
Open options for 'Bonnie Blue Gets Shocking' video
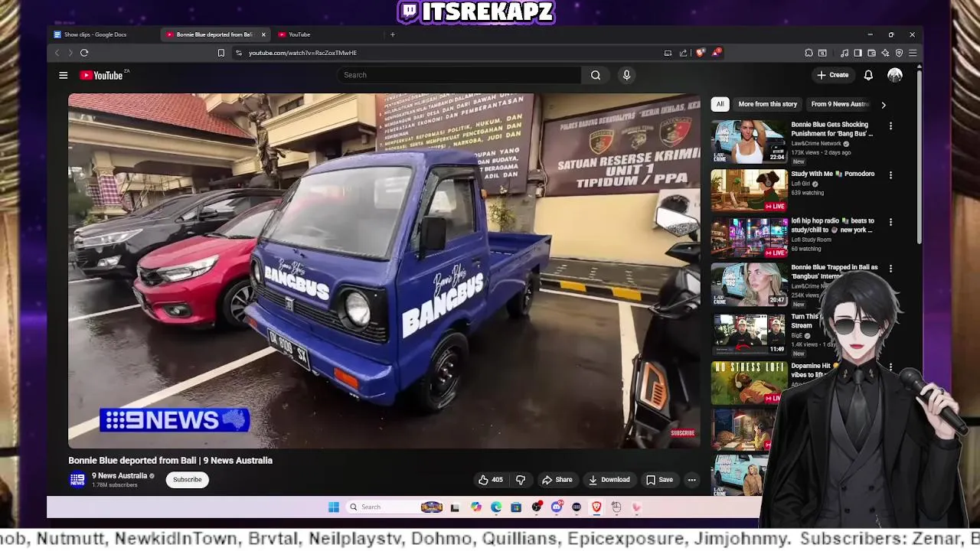[x=890, y=126]
